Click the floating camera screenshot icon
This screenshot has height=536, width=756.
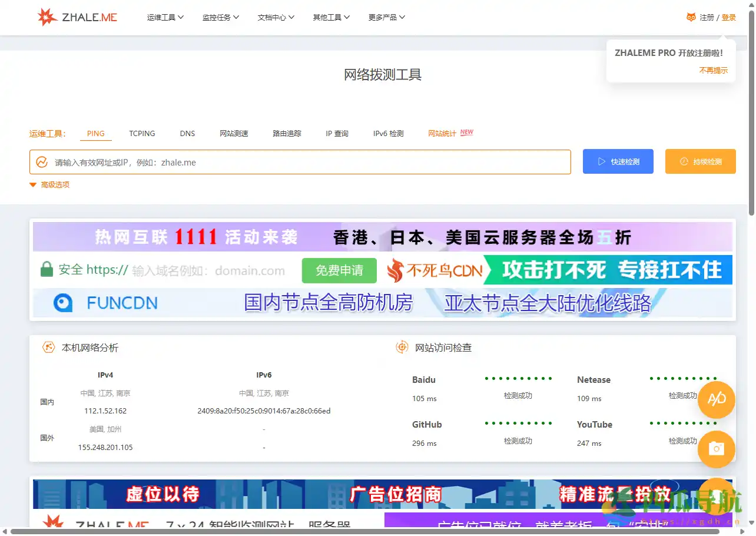[x=717, y=449]
